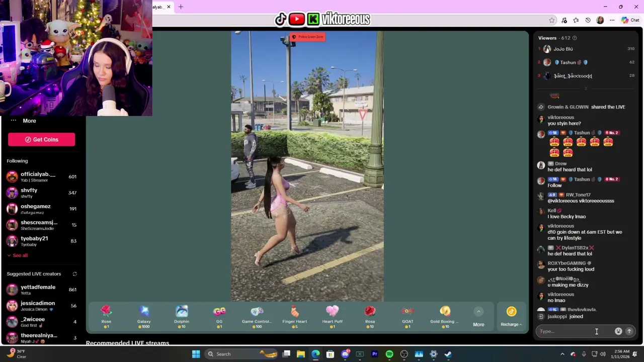Open the media control music icon

click(564, 20)
